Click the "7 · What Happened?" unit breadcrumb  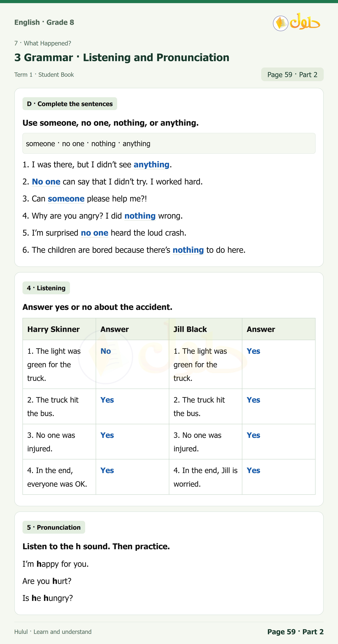(43, 43)
